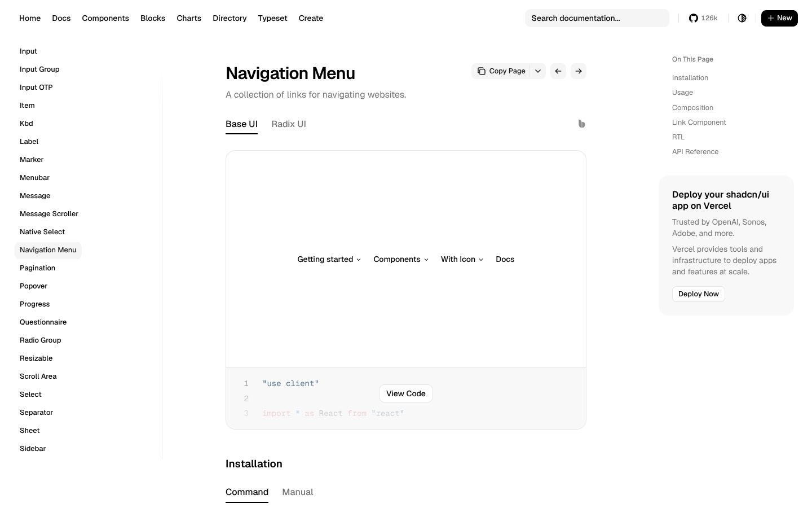812x508 pixels.
Task: Jump to RTL in On This Page
Action: pyautogui.click(x=678, y=137)
